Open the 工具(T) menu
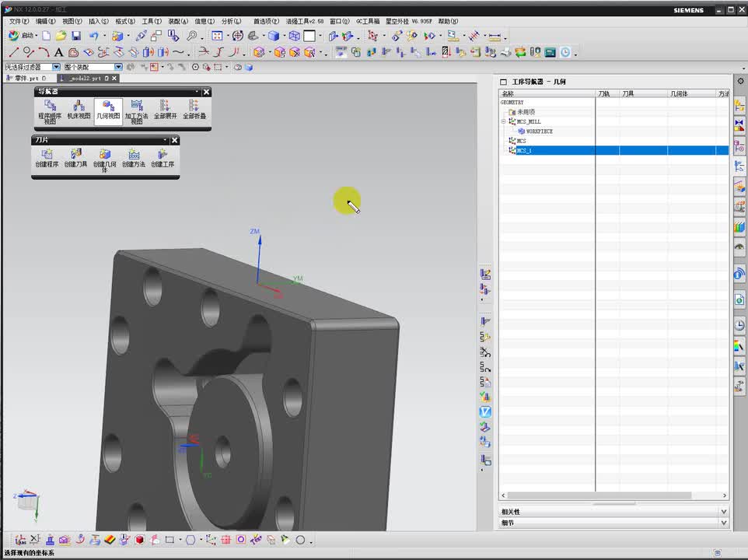The width and height of the screenshot is (748, 560). [x=152, y=22]
